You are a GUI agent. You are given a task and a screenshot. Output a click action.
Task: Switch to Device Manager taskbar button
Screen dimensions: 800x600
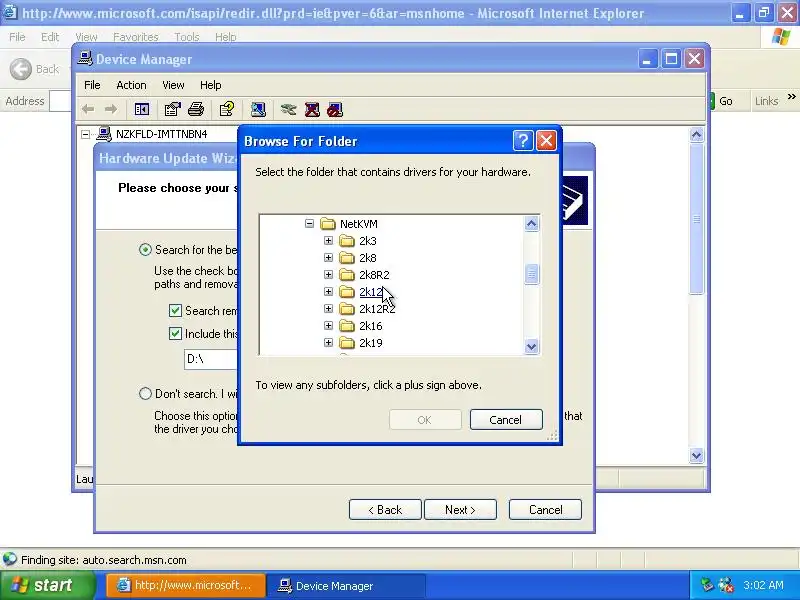tap(346, 586)
